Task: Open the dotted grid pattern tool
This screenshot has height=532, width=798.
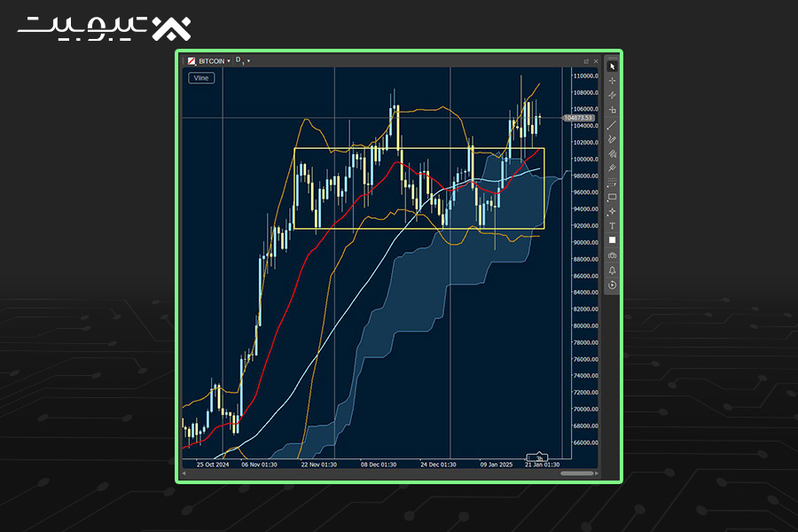Action: [612, 183]
